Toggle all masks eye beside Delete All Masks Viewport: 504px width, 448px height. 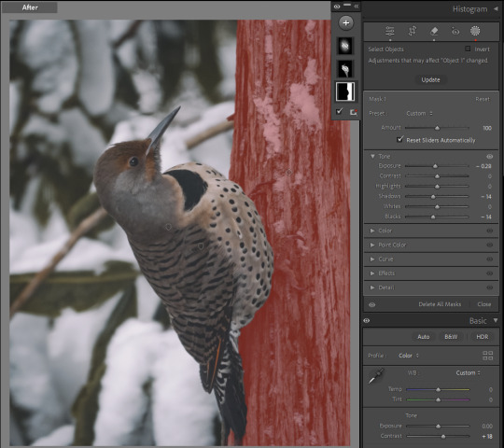pyautogui.click(x=371, y=304)
